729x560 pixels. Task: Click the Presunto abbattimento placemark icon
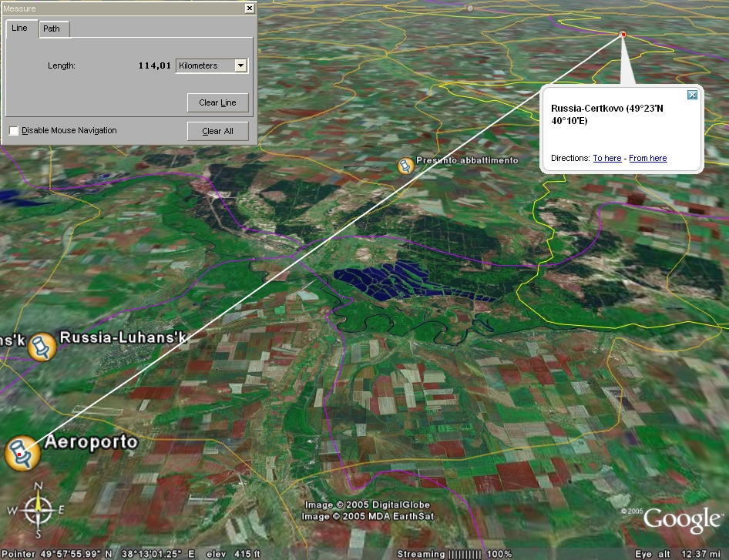tap(405, 166)
